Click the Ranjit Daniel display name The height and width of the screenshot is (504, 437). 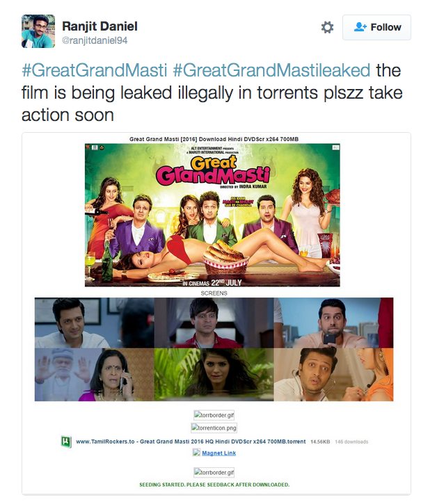point(100,26)
